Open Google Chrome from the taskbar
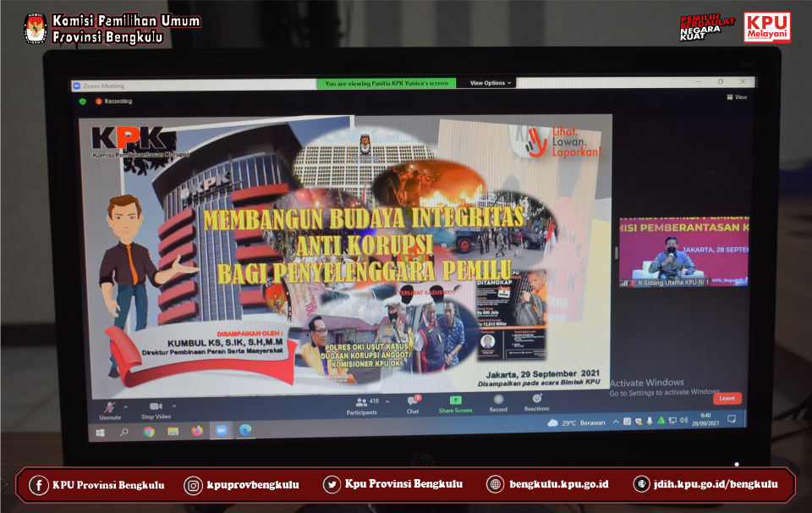This screenshot has width=812, height=513. tap(149, 432)
